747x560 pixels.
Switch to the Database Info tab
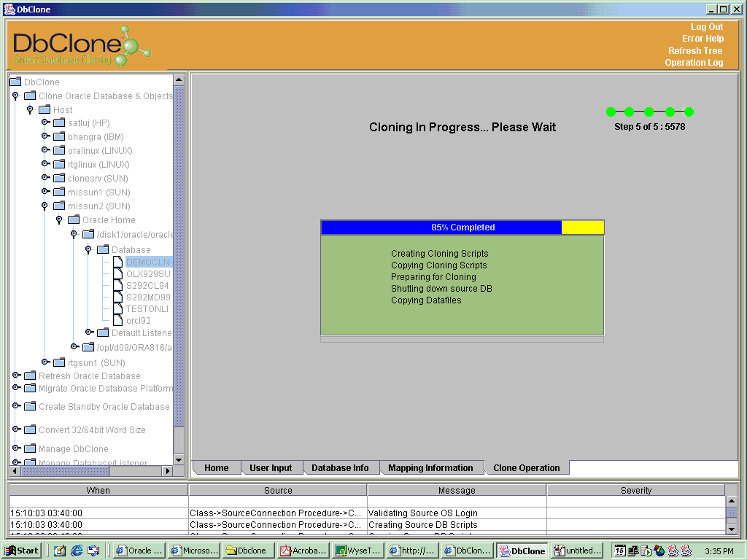click(340, 467)
